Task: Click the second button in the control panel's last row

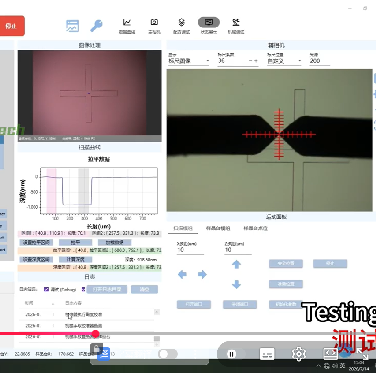Action: (x=240, y=304)
